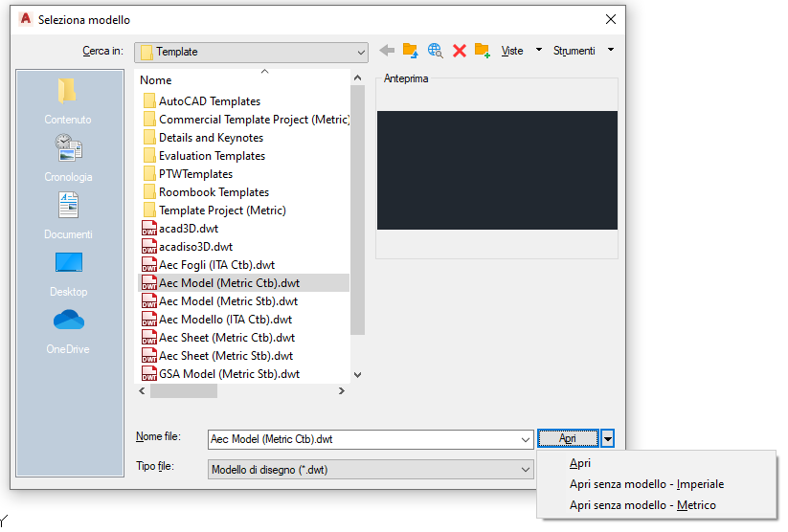Click the horizontal scroll right arrow
The height and width of the screenshot is (532, 788).
[342, 390]
